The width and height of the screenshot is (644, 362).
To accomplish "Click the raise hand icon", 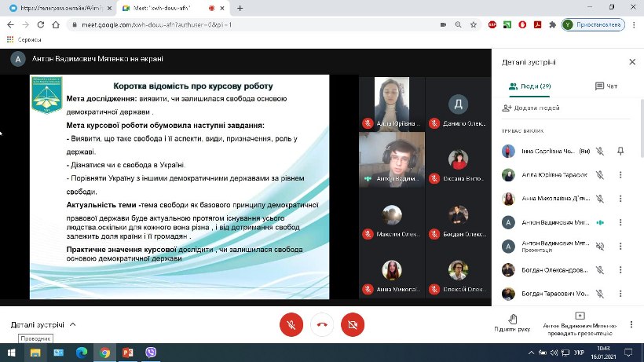I will pos(513,319).
